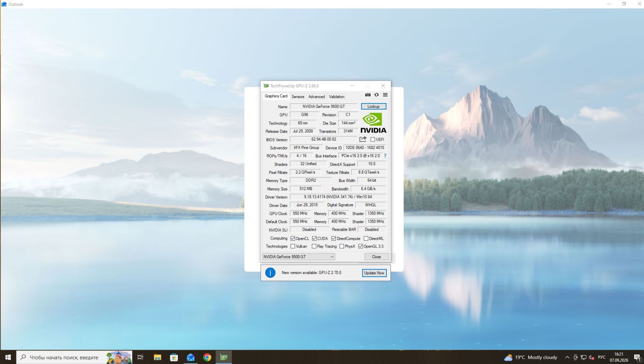Open Outlook from the taskbar

(191, 357)
